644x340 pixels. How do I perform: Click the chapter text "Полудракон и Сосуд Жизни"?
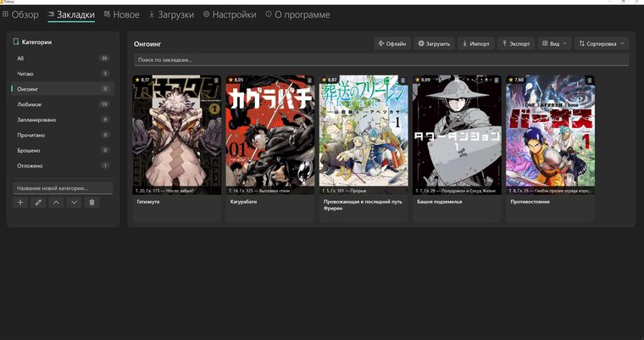point(469,191)
